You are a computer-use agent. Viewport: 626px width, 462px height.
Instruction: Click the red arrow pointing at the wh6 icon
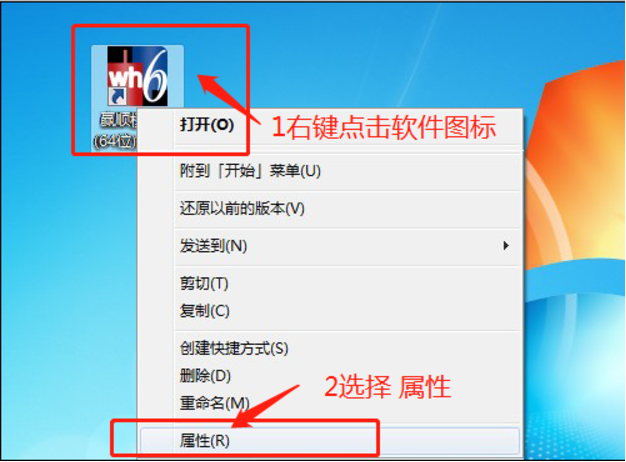[229, 100]
